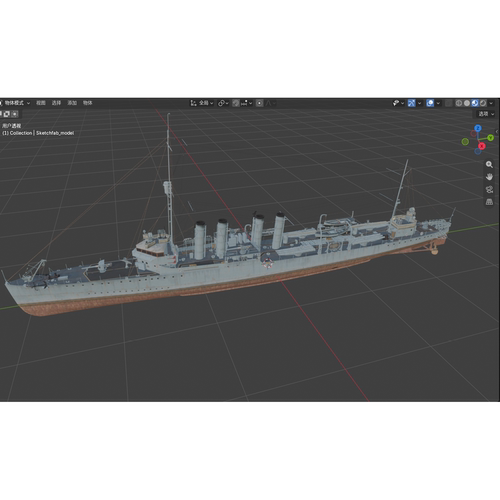Open the Add (添加) menu
The height and width of the screenshot is (500, 500).
pos(72,103)
